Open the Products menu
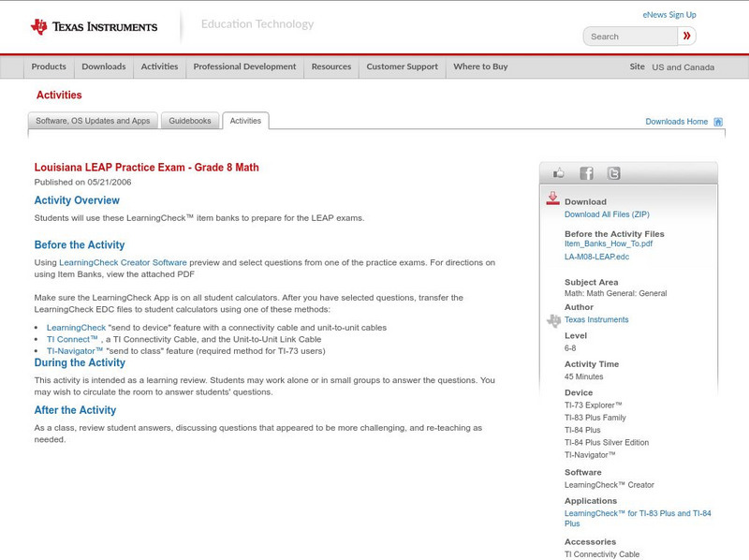 (48, 66)
